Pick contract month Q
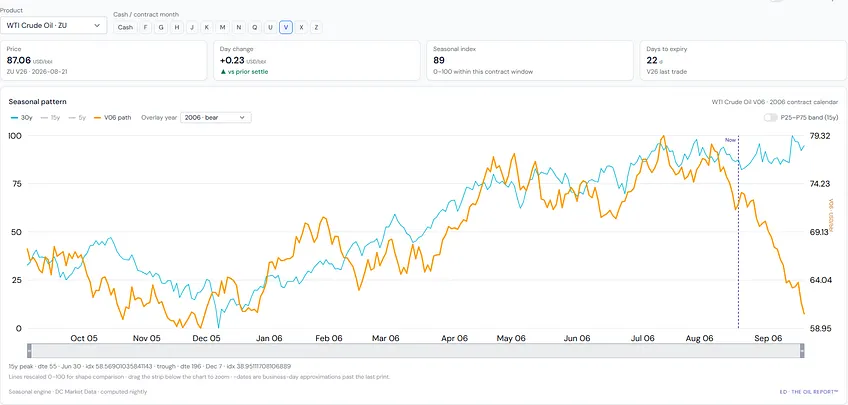Viewport: 848px width, 405px height. coord(254,27)
